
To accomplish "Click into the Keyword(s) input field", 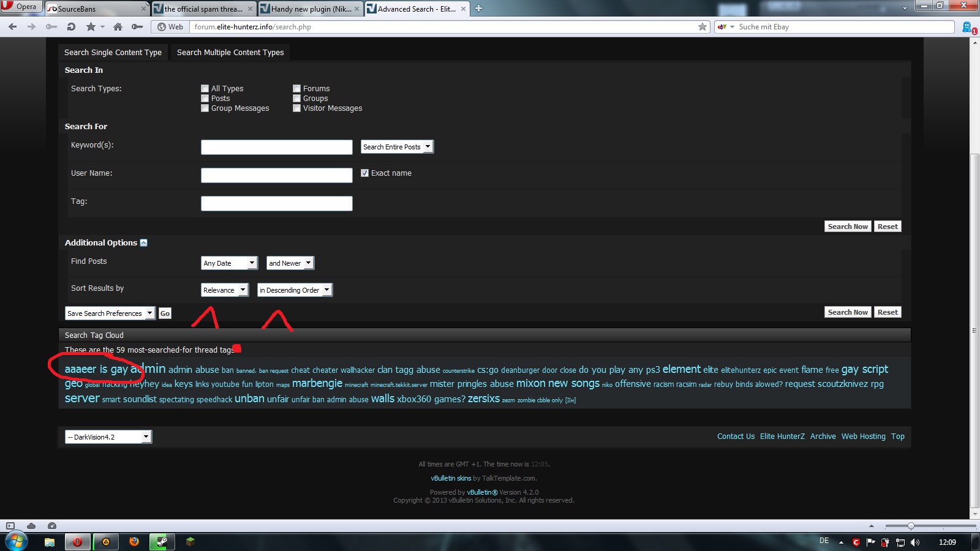I will click(x=277, y=147).
